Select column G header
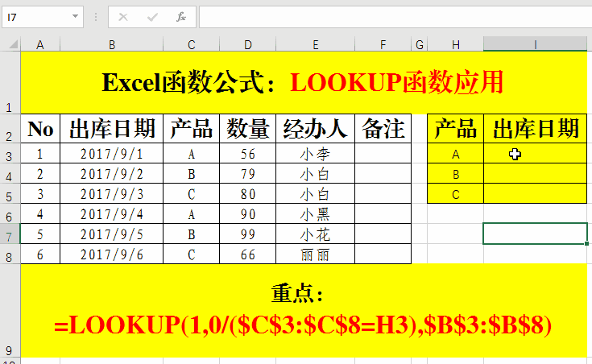This screenshot has width=592, height=364. (x=419, y=44)
